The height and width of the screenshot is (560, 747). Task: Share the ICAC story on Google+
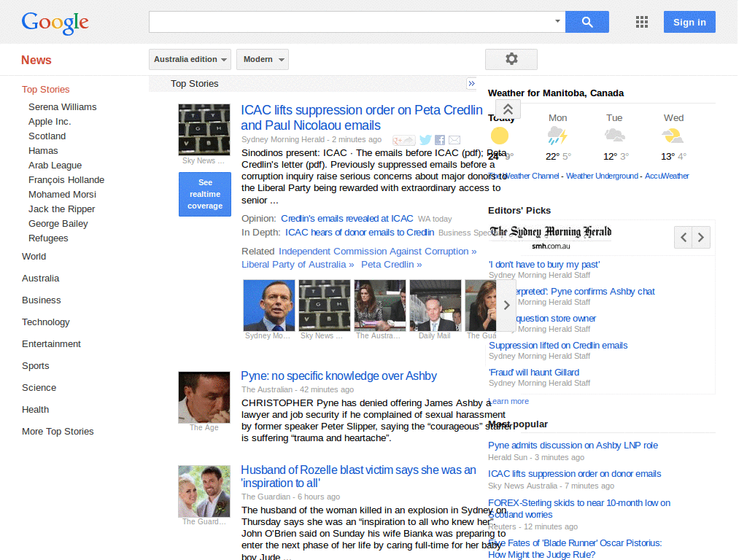[403, 140]
